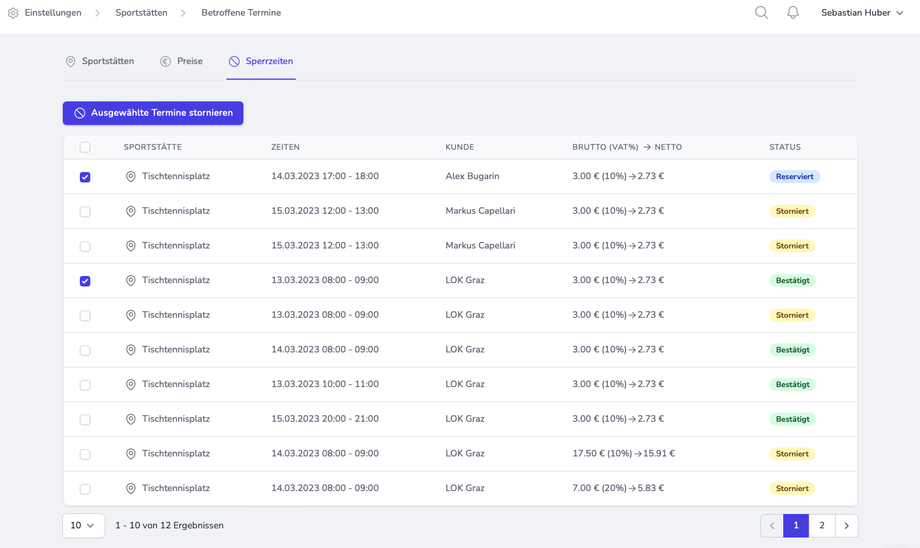This screenshot has height=548, width=920.
Task: Go to page 2 of results
Action: coord(821,526)
